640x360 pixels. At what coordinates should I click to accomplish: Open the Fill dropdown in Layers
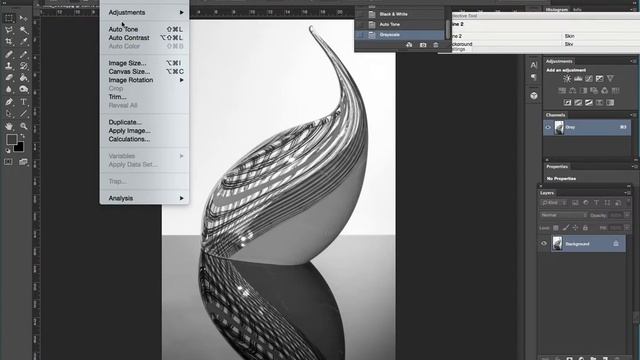(x=627, y=228)
